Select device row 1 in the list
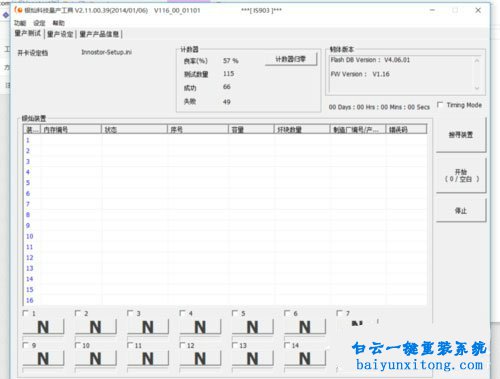Screen dimensions: 500x379 coord(225,140)
